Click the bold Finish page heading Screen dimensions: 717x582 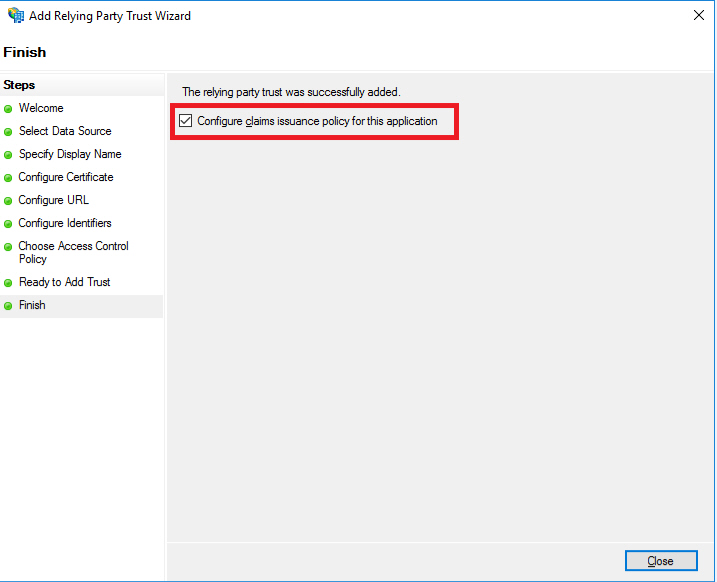25,52
